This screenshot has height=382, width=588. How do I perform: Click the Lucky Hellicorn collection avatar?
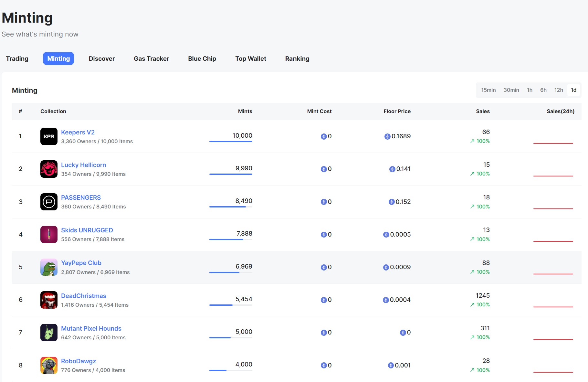pos(49,169)
